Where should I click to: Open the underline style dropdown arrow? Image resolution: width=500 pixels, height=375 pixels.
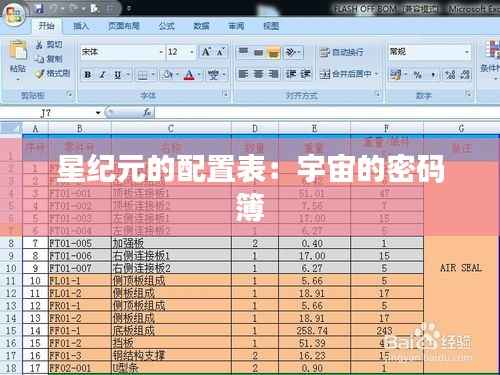(x=128, y=75)
